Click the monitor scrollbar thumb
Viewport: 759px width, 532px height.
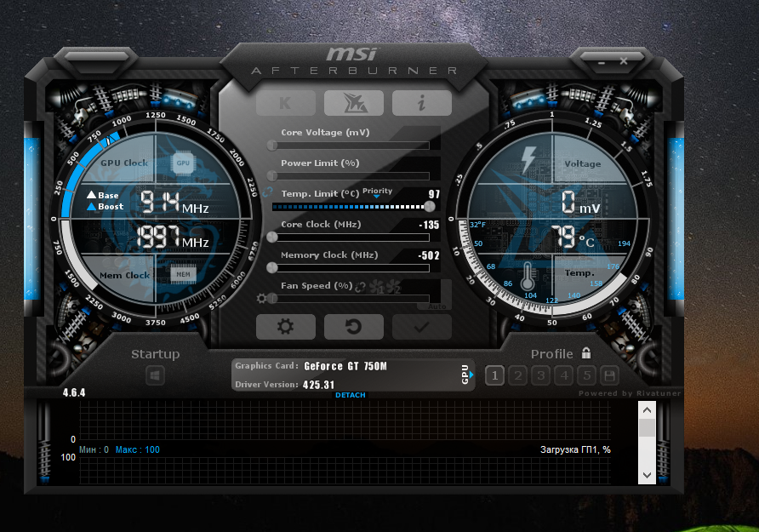click(x=648, y=428)
